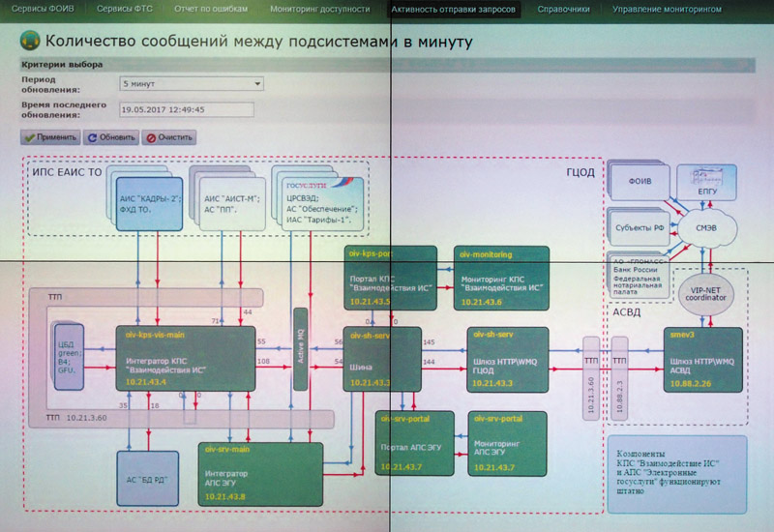Switch to Отчет по ошибкам tab
The image size is (774, 532).
click(212, 10)
